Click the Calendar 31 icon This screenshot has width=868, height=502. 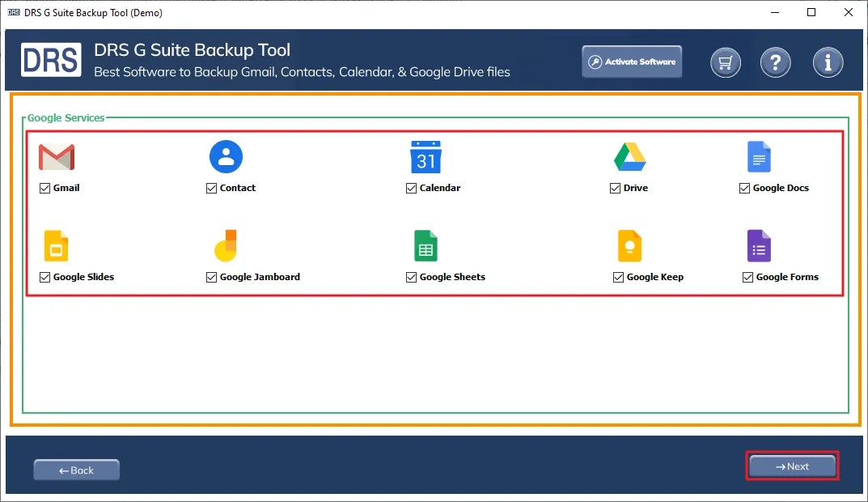coord(426,157)
